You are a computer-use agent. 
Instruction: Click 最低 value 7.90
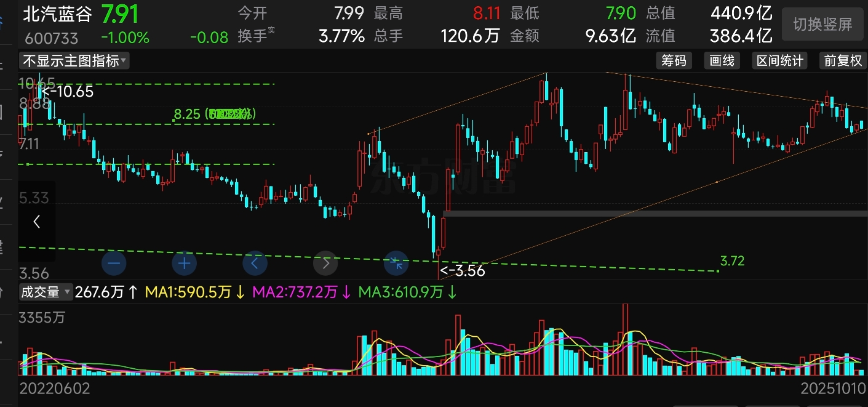[x=621, y=13]
